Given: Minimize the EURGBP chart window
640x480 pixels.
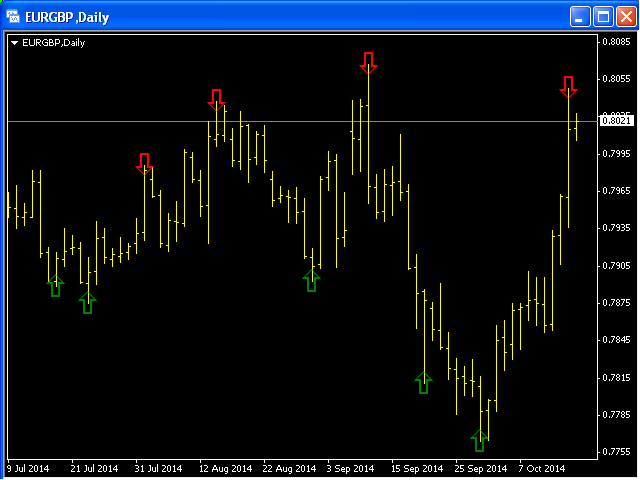Looking at the screenshot, I should point(580,17).
